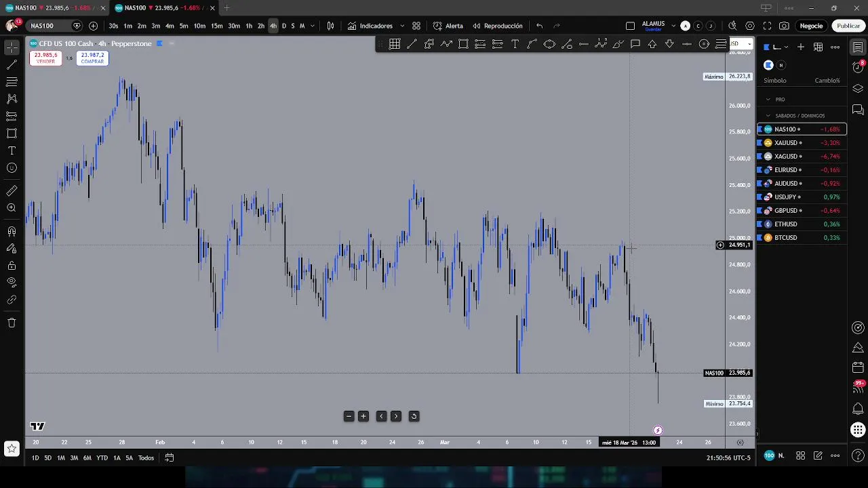
Task: Select the 1h timeframe
Action: coord(249,26)
